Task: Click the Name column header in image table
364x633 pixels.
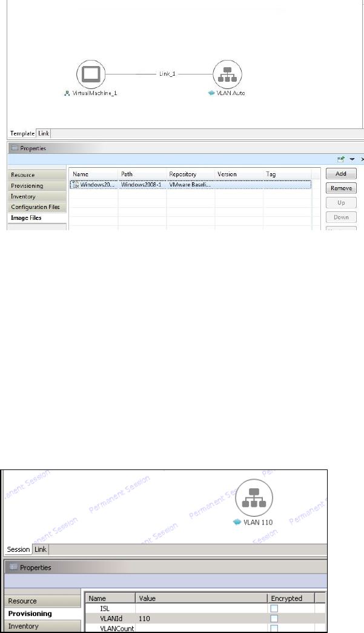Action: click(x=94, y=174)
